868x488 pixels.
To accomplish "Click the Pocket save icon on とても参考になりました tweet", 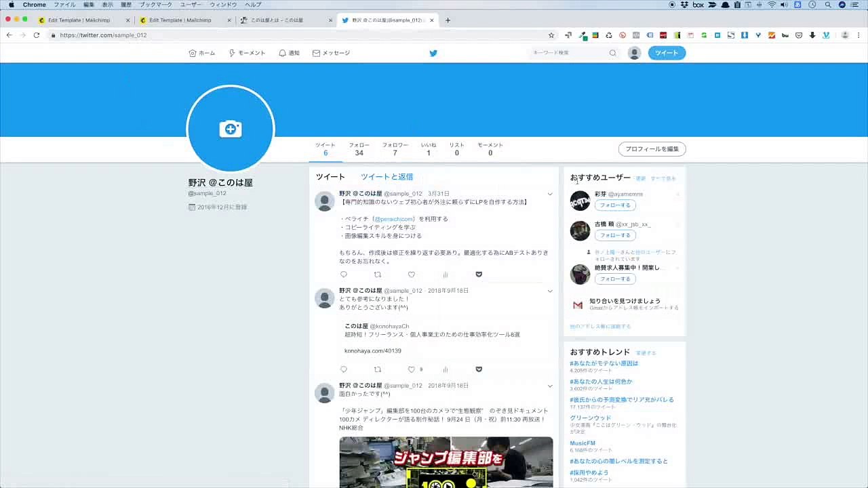I will pyautogui.click(x=479, y=369).
